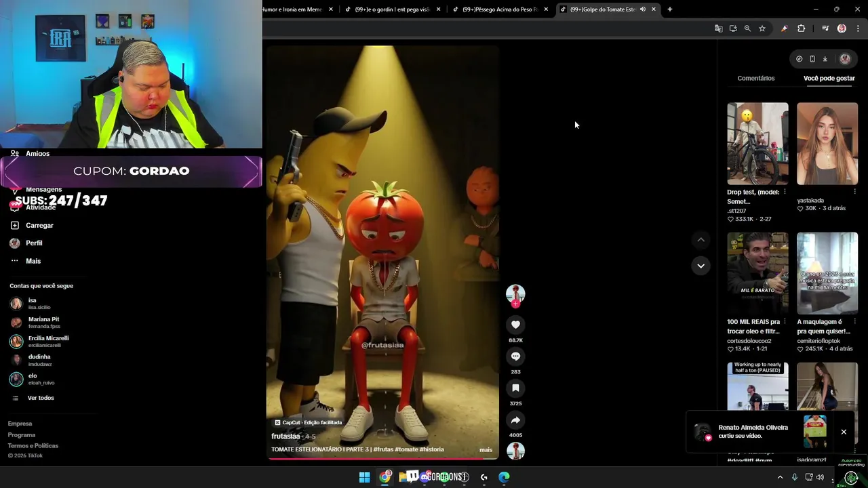Save video with the bookmark icon
Image resolution: width=868 pixels, height=488 pixels.
515,388
